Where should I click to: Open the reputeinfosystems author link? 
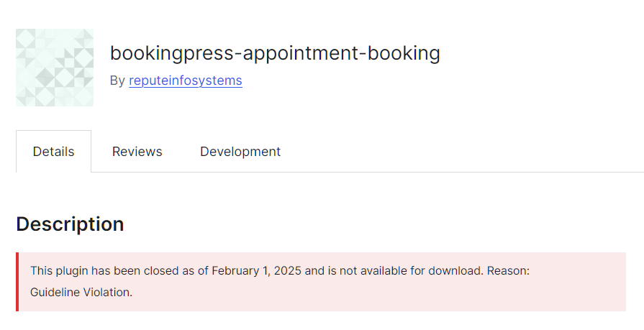pos(186,81)
